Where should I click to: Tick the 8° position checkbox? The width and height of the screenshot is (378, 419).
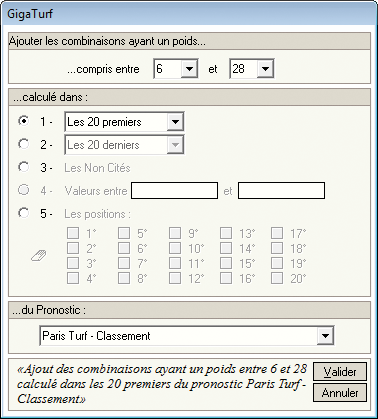tap(124, 278)
